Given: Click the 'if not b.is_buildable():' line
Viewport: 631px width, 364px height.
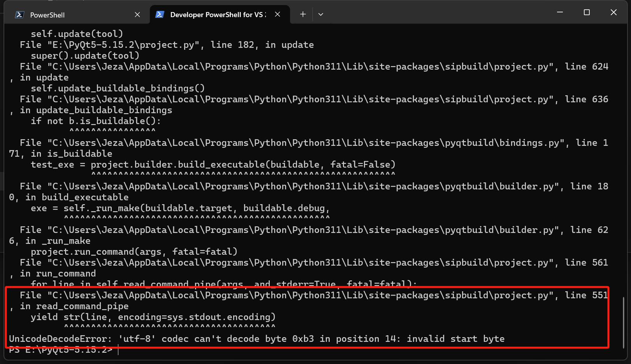Looking at the screenshot, I should coord(96,121).
